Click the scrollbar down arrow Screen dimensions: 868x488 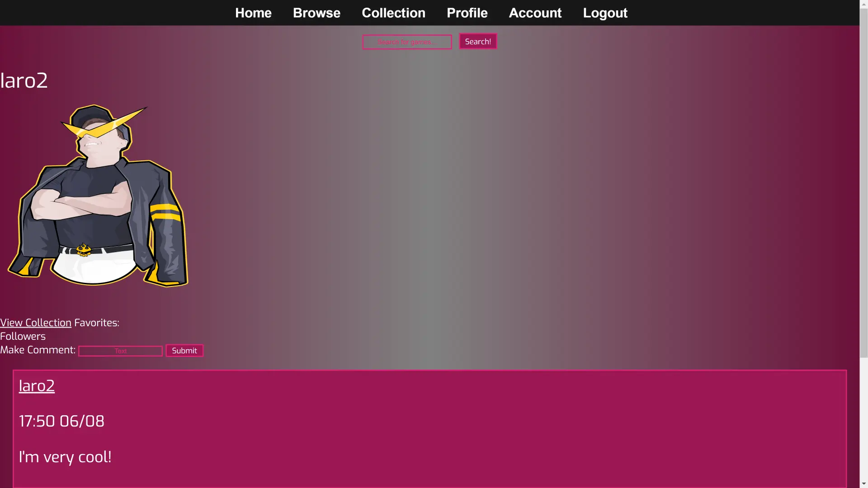tap(863, 484)
